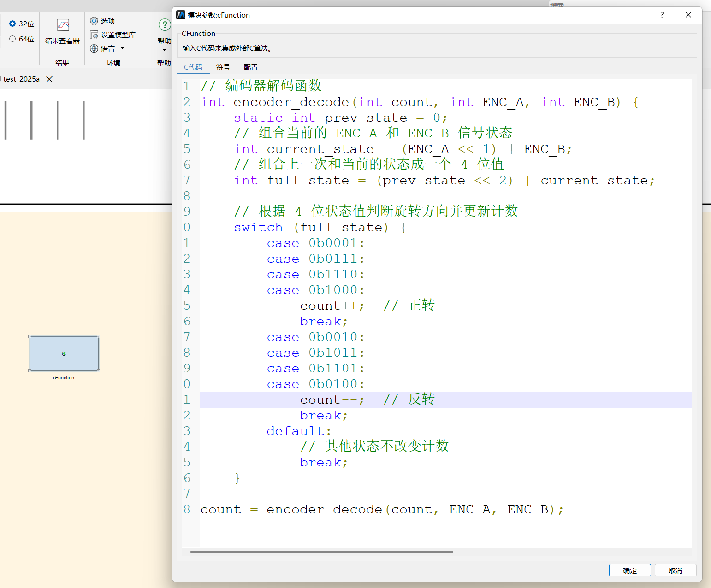The image size is (711, 588).
Task: Click the horizontal scrollbar of code editor
Action: click(x=322, y=551)
